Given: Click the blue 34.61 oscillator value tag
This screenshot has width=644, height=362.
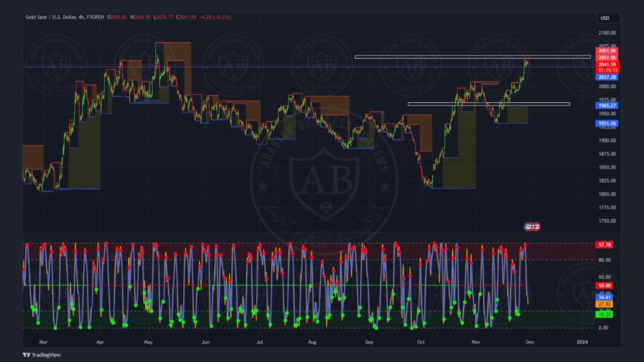Looking at the screenshot, I should [x=604, y=297].
